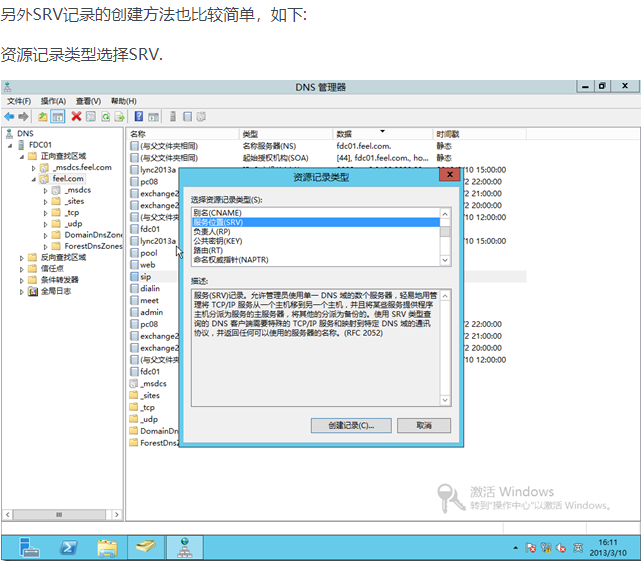Open Server Manager from the taskbar
Viewport: 641px width, 561px height.
[29, 548]
